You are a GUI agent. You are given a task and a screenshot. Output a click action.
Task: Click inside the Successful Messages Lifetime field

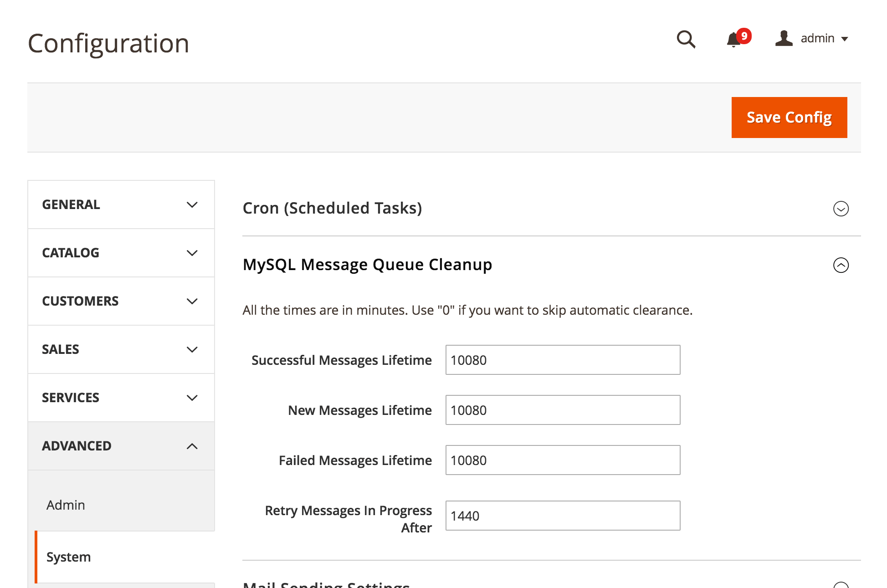(562, 360)
